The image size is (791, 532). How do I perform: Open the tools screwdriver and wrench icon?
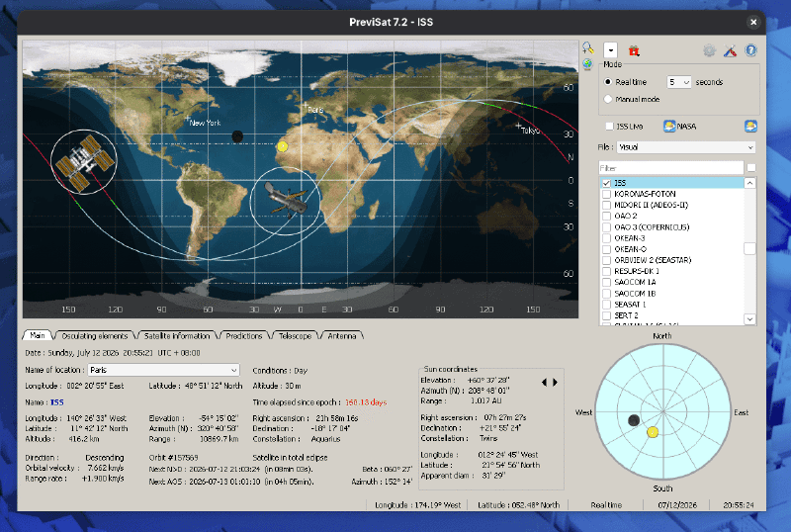[x=730, y=50]
